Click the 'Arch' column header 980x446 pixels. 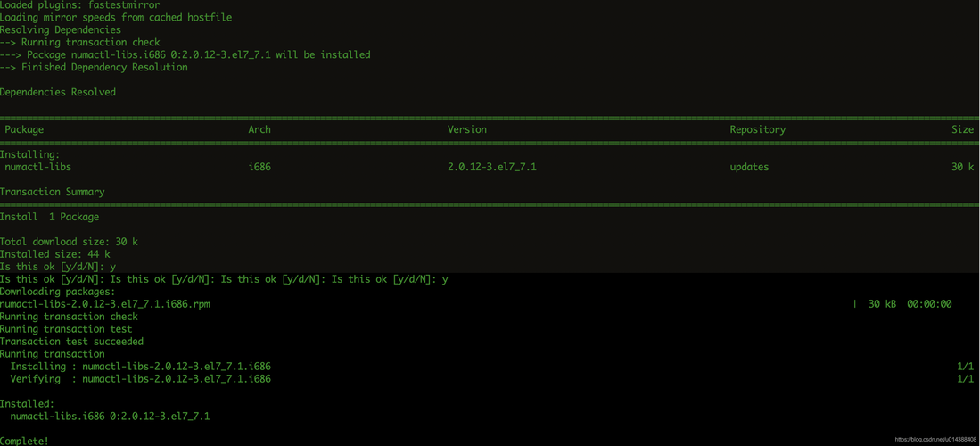259,129
